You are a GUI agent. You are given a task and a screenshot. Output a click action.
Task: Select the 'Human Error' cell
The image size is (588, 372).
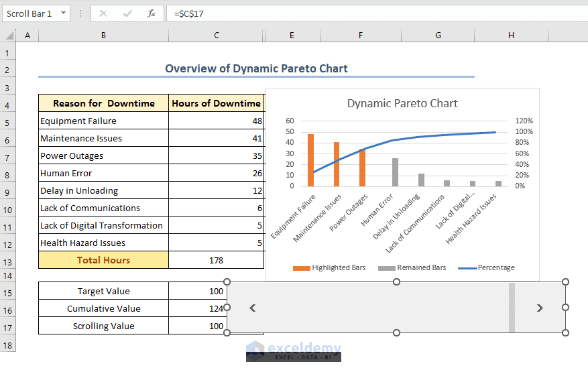click(103, 173)
